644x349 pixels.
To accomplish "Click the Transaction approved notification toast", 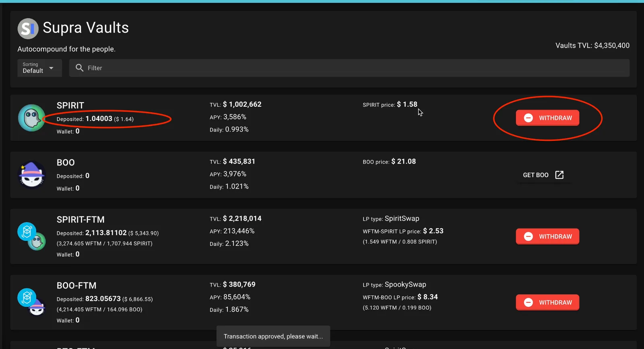I will click(x=273, y=337).
